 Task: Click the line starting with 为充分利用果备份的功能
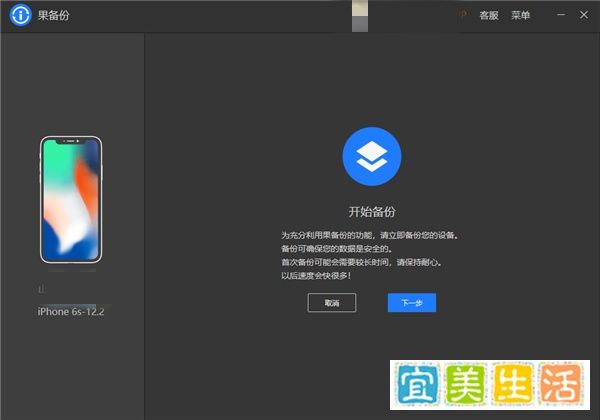[369, 236]
